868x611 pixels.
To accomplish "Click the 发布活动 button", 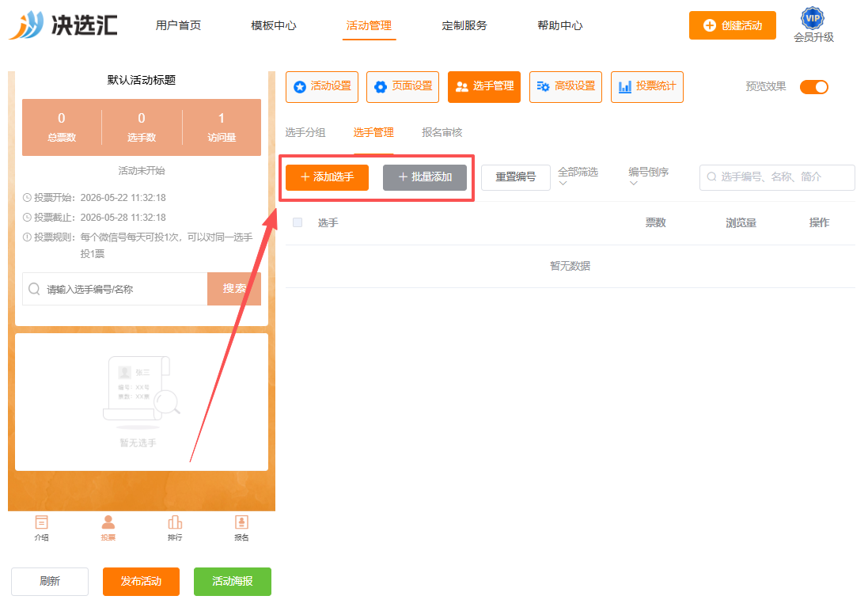I will tap(141, 581).
